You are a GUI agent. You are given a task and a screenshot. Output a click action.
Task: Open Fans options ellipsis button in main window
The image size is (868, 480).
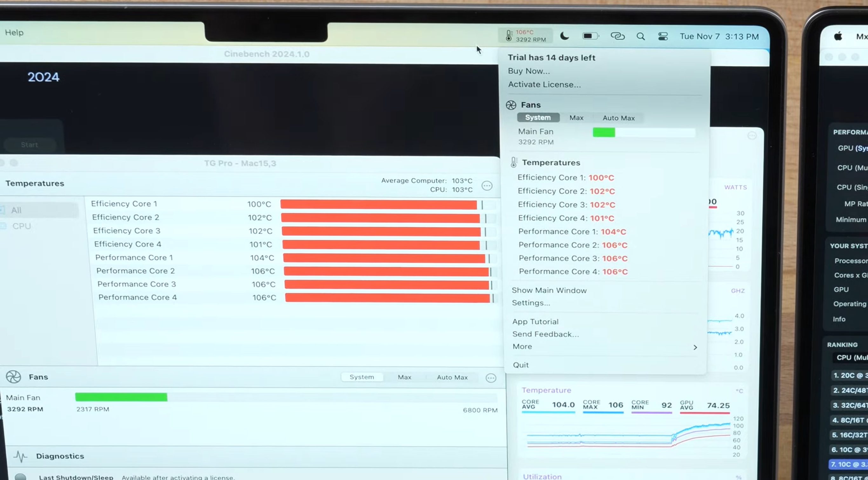click(x=491, y=378)
